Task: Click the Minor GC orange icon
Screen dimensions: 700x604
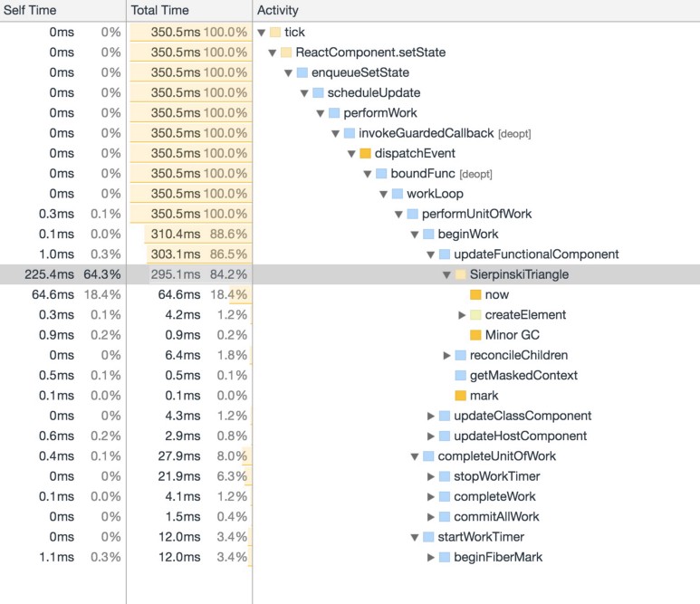Action: coord(475,335)
